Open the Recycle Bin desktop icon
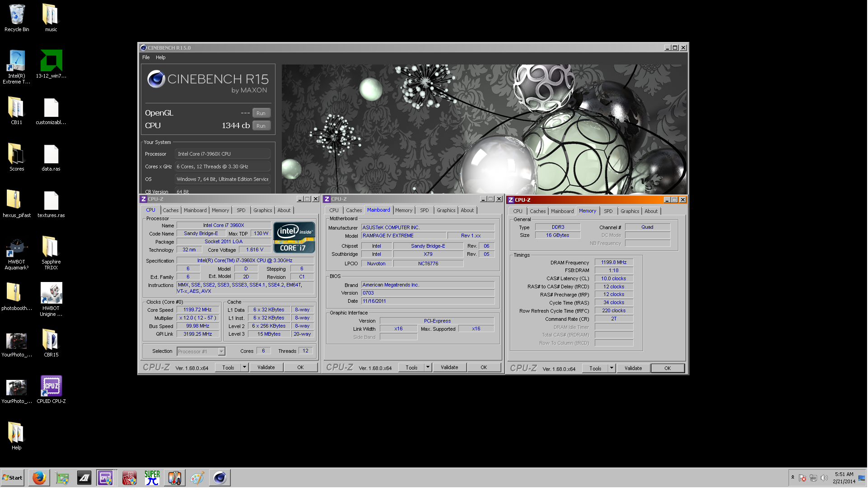Image resolution: width=868 pixels, height=490 pixels. [x=17, y=18]
